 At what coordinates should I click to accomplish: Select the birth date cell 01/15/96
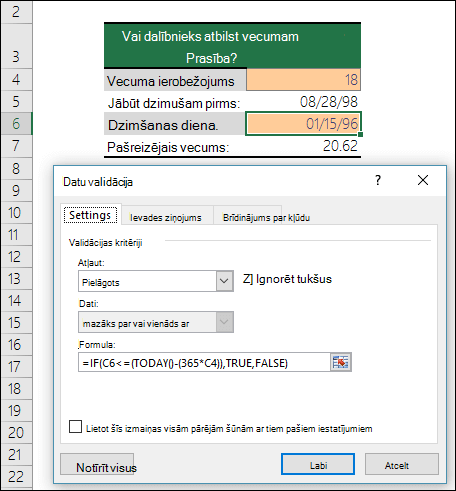tap(303, 124)
